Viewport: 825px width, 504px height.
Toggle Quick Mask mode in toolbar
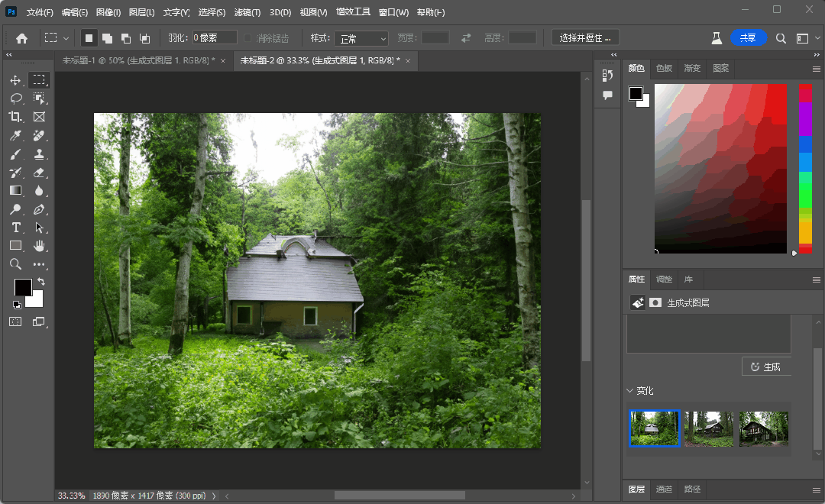click(15, 322)
